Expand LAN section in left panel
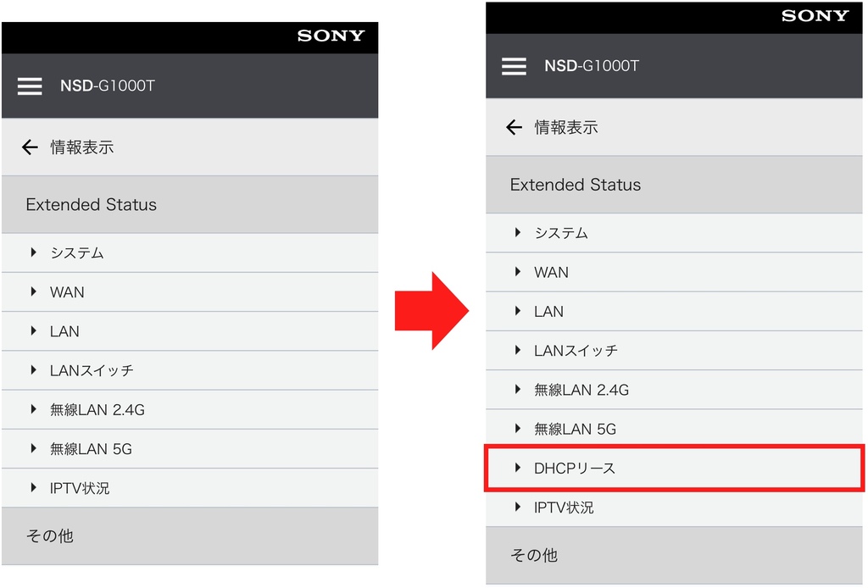The height and width of the screenshot is (588, 868). click(190, 331)
